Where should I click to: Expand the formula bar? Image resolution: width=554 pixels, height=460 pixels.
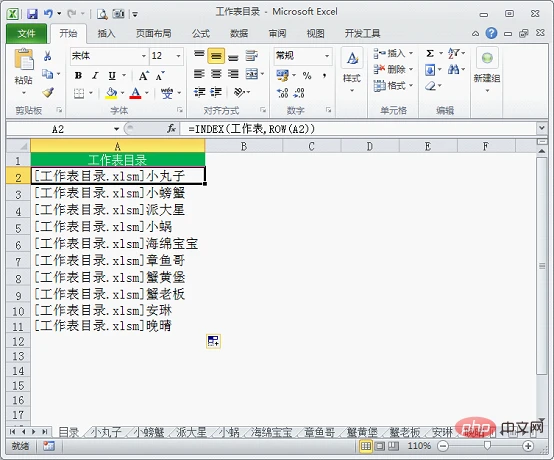coord(542,128)
